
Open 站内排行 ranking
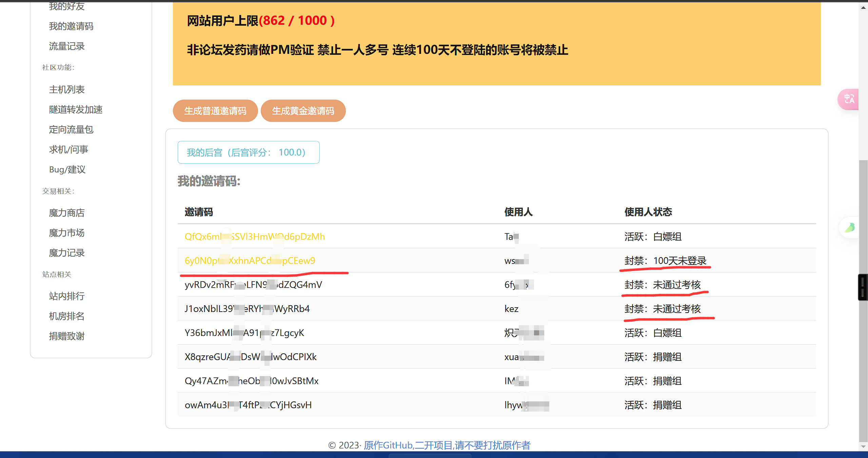click(x=67, y=296)
